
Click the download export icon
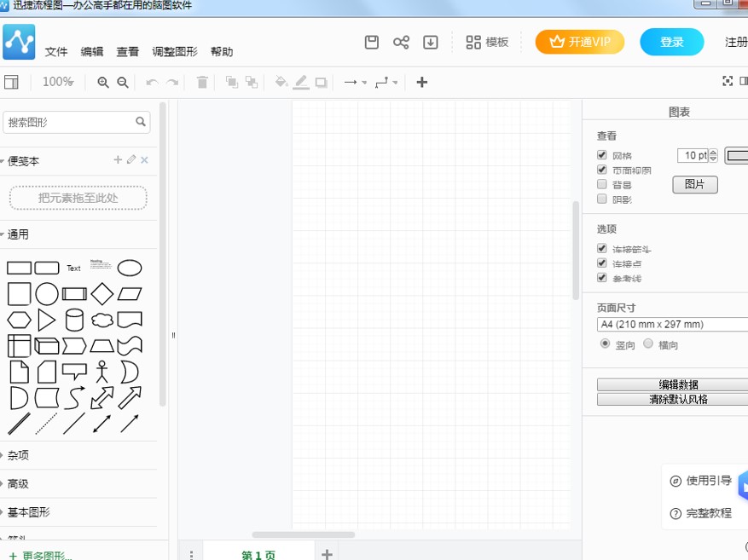pyautogui.click(x=431, y=43)
